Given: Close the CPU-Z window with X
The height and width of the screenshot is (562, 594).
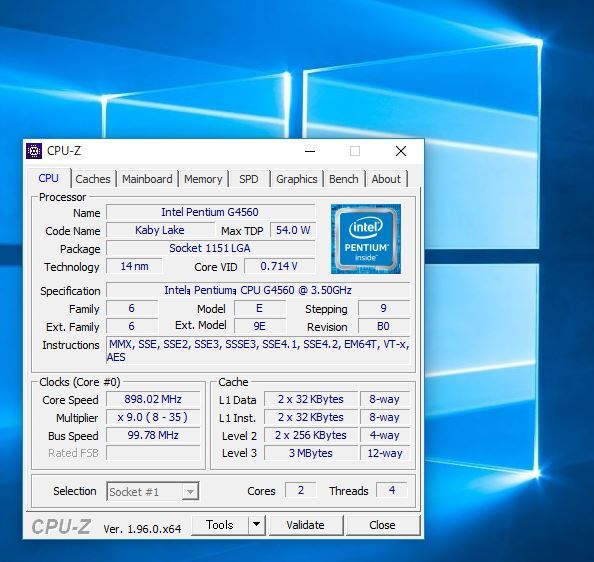Looking at the screenshot, I should [x=401, y=151].
